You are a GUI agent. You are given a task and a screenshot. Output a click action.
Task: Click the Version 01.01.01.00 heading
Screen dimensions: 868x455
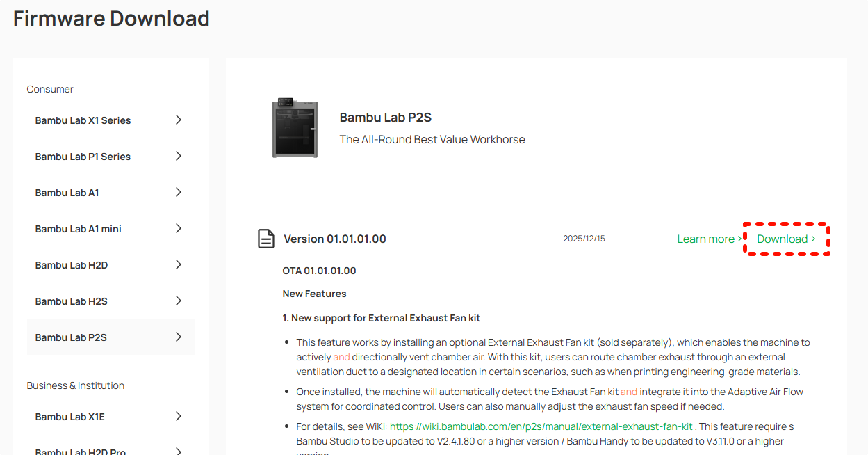[x=335, y=239]
